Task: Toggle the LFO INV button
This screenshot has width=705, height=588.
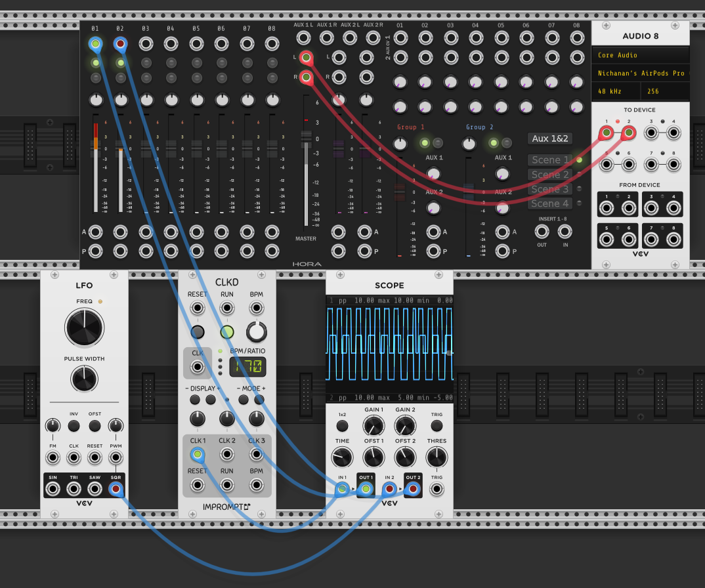Action: (74, 426)
